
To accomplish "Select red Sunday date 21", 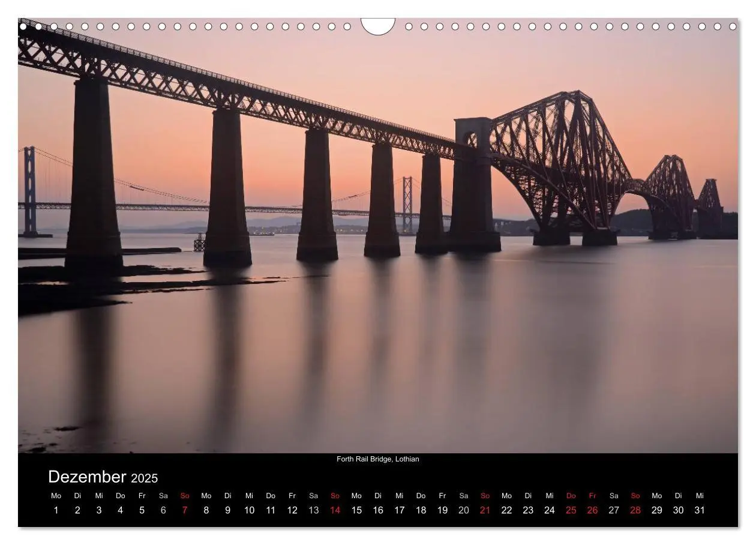I will pyautogui.click(x=485, y=510).
